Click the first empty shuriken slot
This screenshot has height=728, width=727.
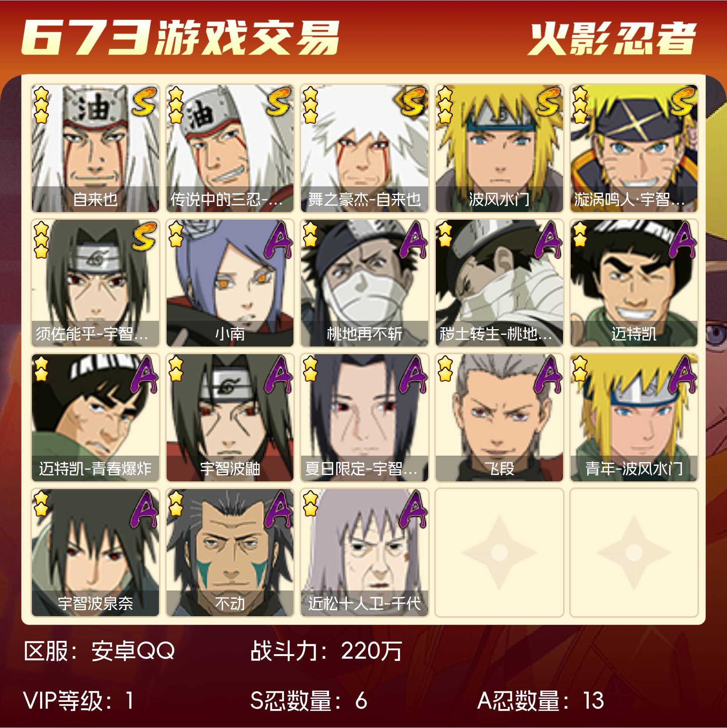499,553
